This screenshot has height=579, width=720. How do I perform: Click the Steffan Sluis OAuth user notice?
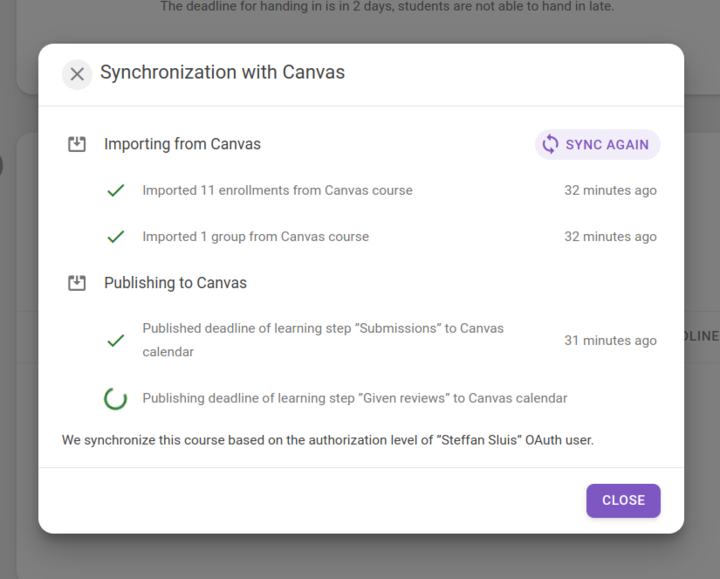point(328,440)
